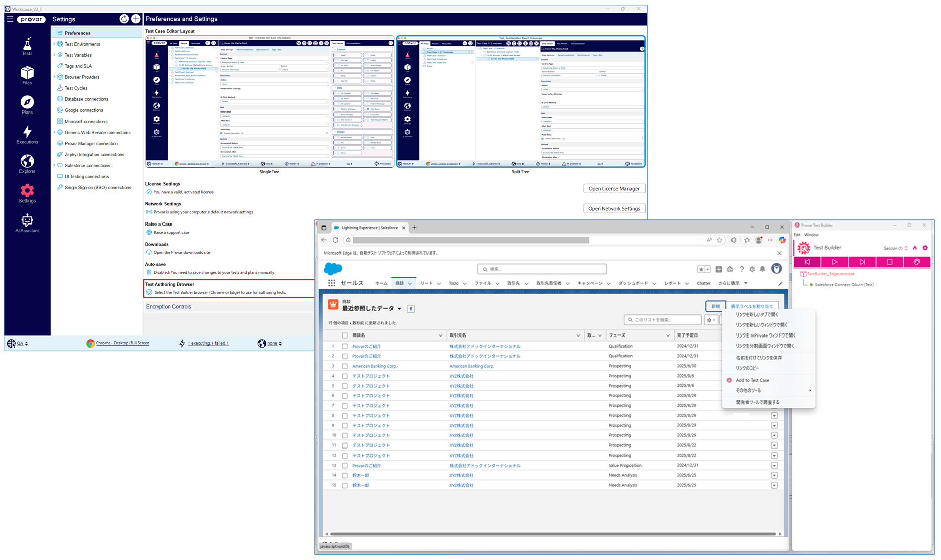
Task: Tick the checkbox for row 3 American Banking Corp.
Action: (345, 366)
